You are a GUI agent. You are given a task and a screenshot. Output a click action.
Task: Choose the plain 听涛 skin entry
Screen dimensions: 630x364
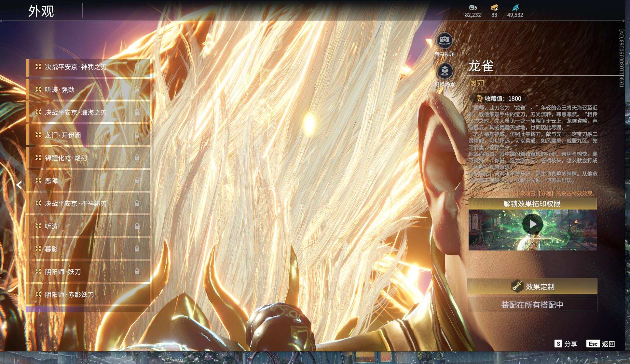pyautogui.click(x=88, y=226)
